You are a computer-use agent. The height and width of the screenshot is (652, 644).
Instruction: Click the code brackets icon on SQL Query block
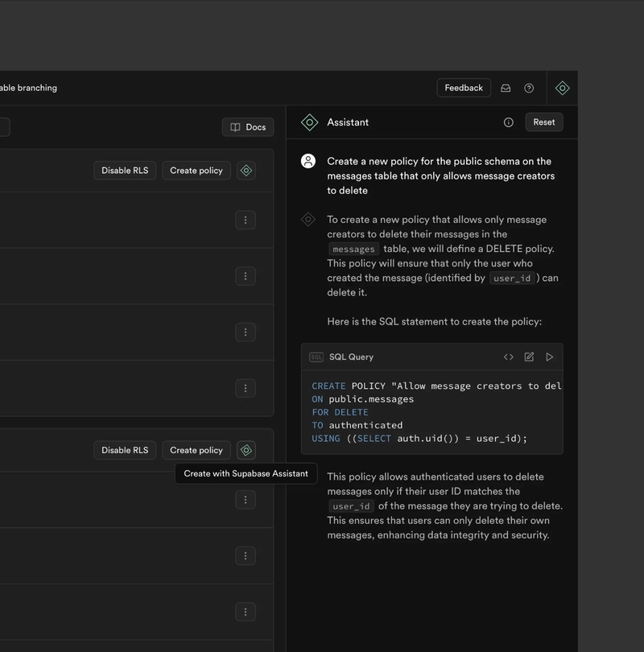[x=509, y=357]
